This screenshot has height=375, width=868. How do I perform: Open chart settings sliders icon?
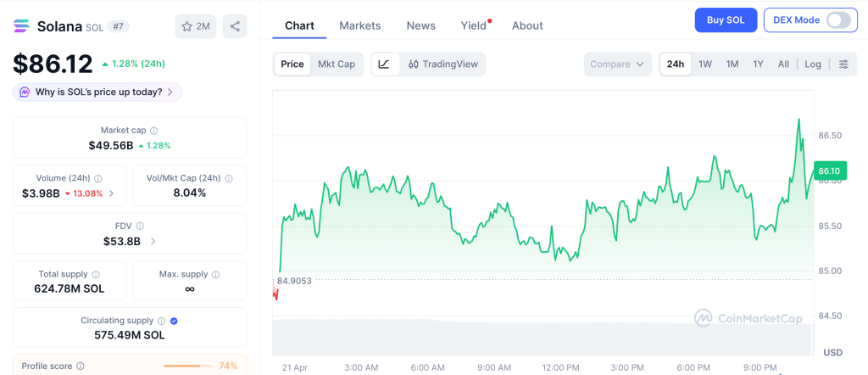click(843, 64)
